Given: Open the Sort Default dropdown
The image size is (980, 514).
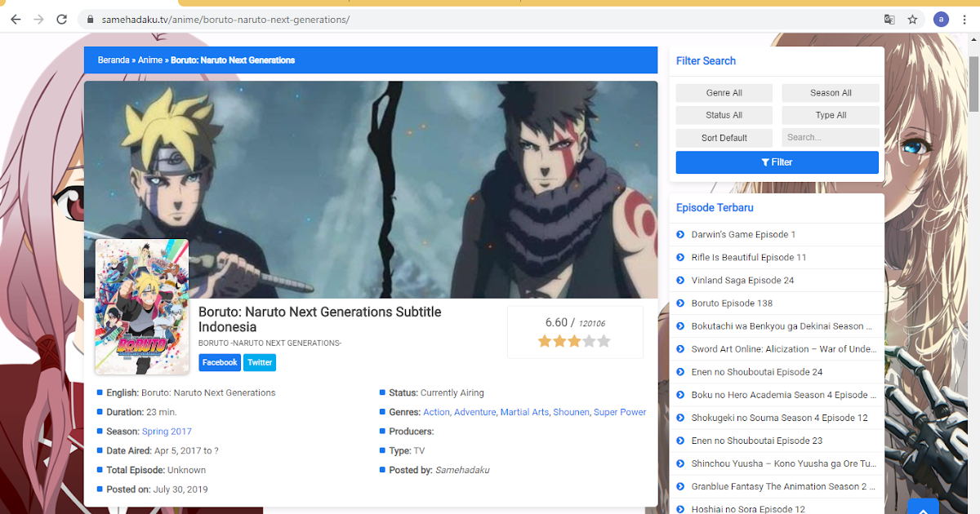Looking at the screenshot, I should click(724, 138).
